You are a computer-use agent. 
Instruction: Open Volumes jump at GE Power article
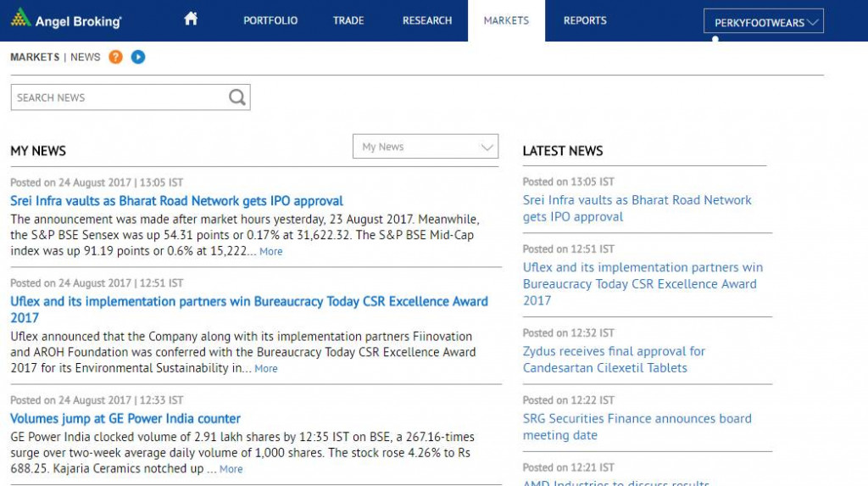[125, 418]
